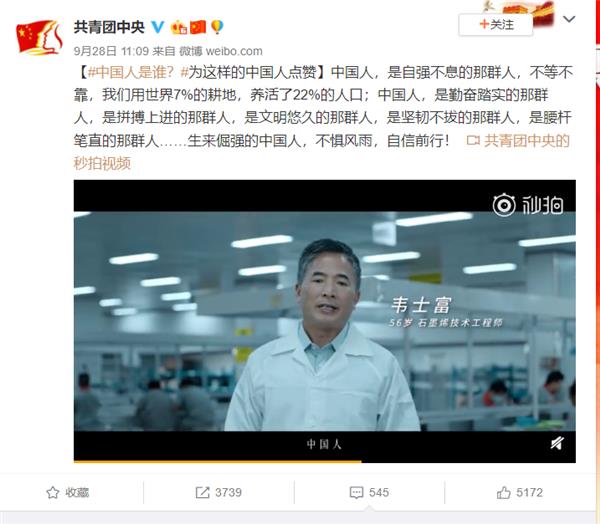Viewport: 600px width, 524px height.
Task: Play the video of 韦士富
Action: [324, 321]
